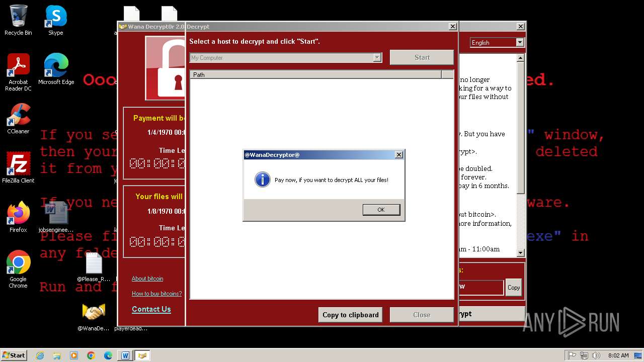Click the Path column header
Screen dimensions: 644x362
[315, 74]
